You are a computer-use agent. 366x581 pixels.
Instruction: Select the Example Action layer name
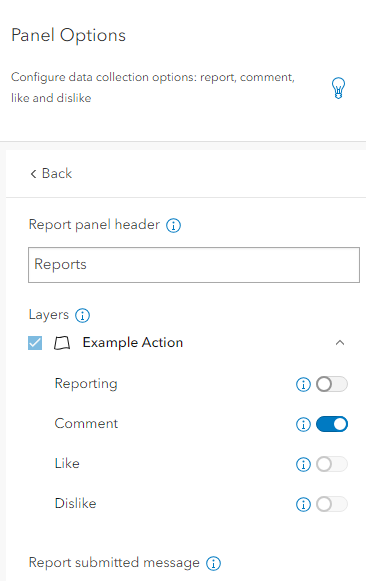click(x=133, y=342)
